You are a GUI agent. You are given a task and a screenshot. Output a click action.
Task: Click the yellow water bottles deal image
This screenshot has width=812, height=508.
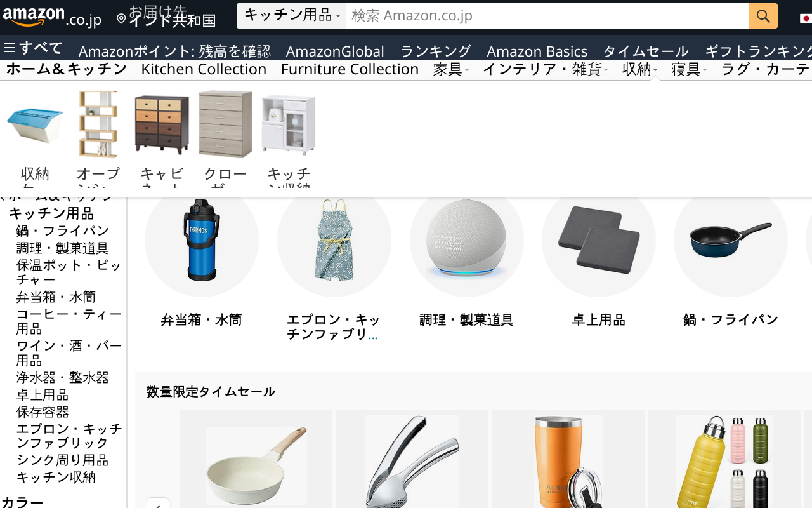(724, 462)
